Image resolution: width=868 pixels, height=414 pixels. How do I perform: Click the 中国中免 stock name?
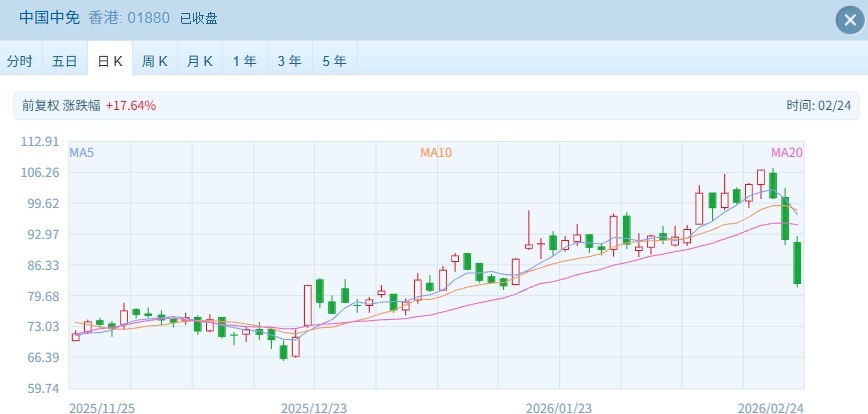click(50, 17)
